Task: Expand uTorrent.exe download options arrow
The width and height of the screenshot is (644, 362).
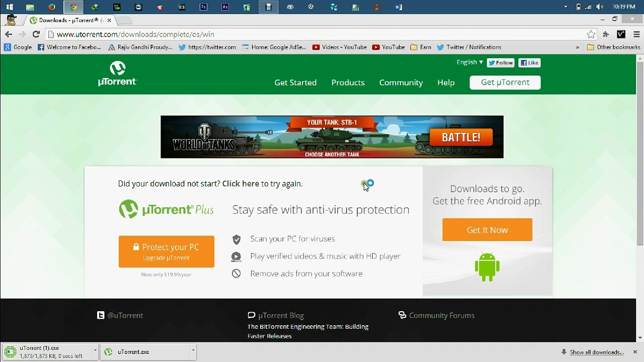Action: [193, 350]
